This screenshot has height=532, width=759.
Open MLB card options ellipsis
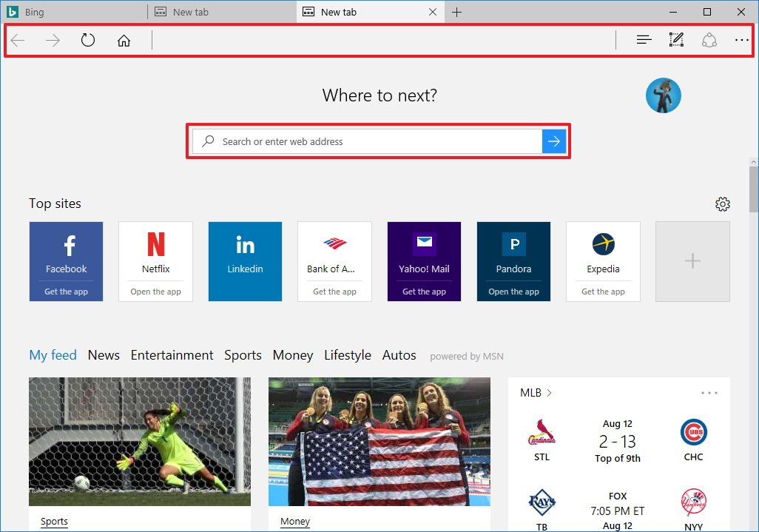(x=709, y=393)
